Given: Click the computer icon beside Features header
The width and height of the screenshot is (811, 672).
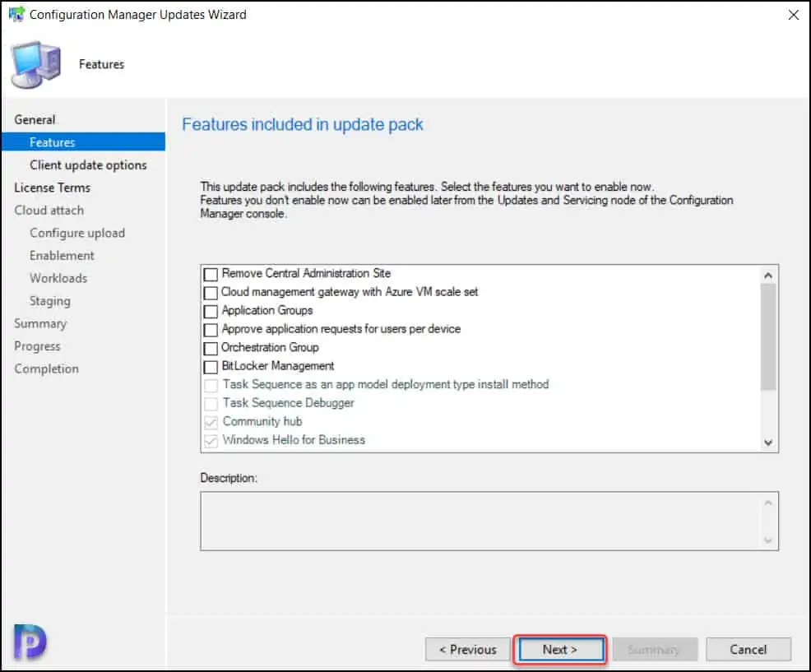Looking at the screenshot, I should coord(35,65).
